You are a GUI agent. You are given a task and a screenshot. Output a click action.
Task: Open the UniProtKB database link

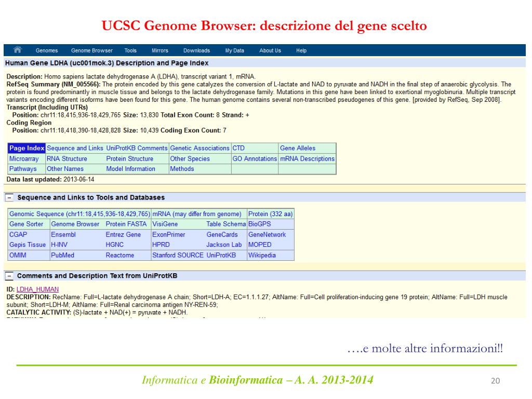pyautogui.click(x=221, y=255)
